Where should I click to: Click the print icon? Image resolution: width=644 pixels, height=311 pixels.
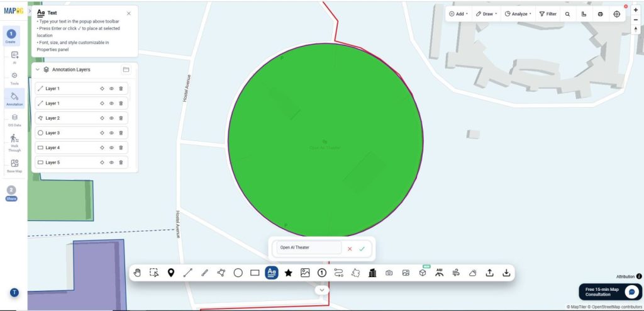coord(600,14)
